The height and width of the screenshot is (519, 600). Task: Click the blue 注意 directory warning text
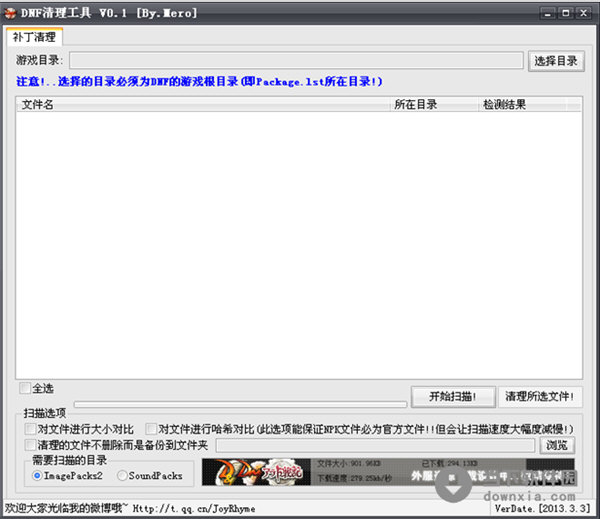pos(199,82)
